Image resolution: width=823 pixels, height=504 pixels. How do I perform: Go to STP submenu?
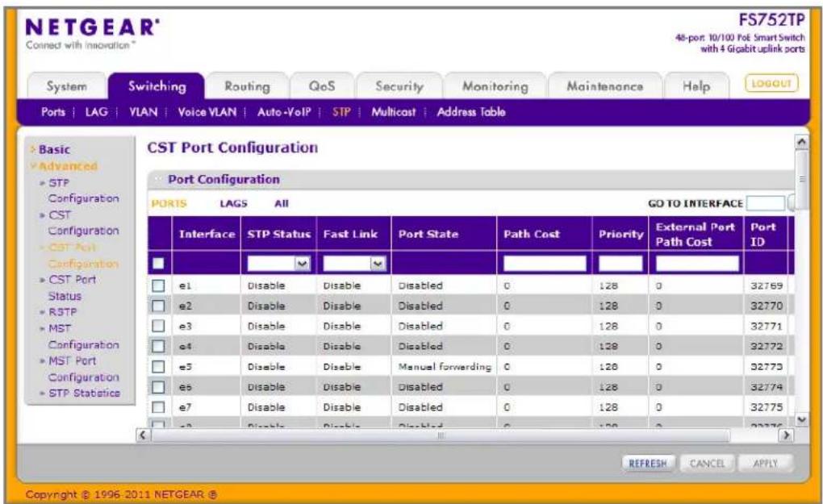(x=341, y=112)
